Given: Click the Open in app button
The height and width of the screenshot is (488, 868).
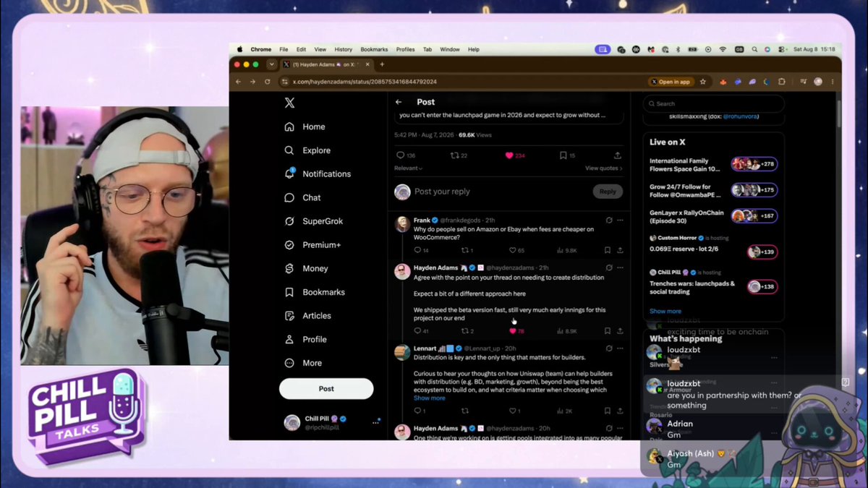Looking at the screenshot, I should pyautogui.click(x=671, y=82).
